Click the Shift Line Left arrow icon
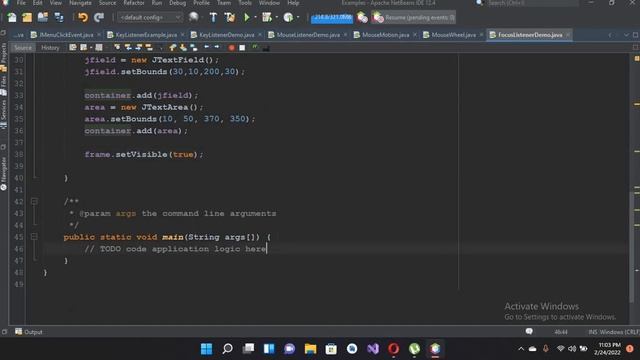Viewport: 640px width, 360px height. 207,47
